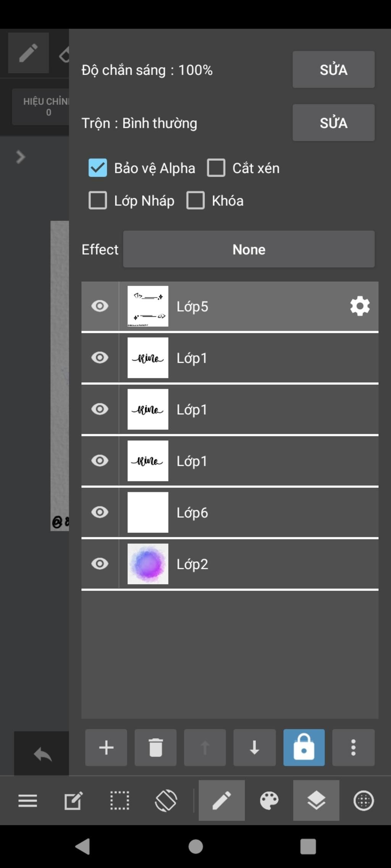Tap SỬA next to Trộn blend mode
The image size is (391, 868).
334,123
